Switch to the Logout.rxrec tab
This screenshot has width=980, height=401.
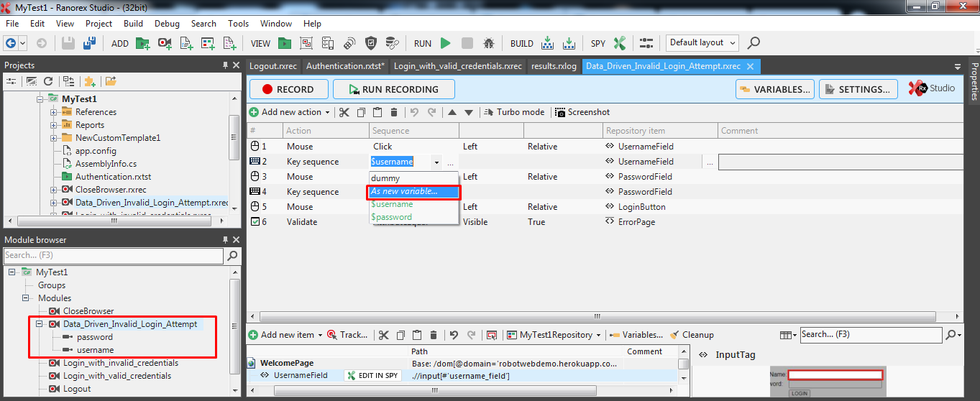point(273,66)
